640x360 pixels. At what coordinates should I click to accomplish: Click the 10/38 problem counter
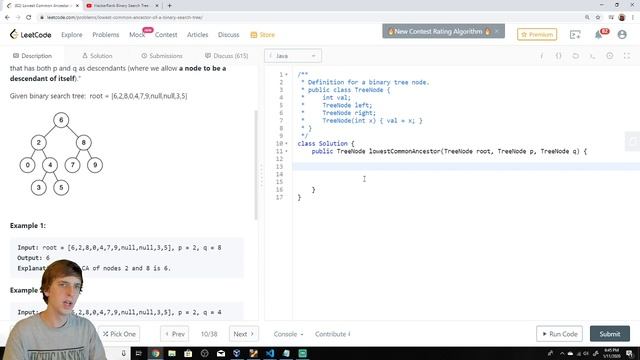[209, 334]
